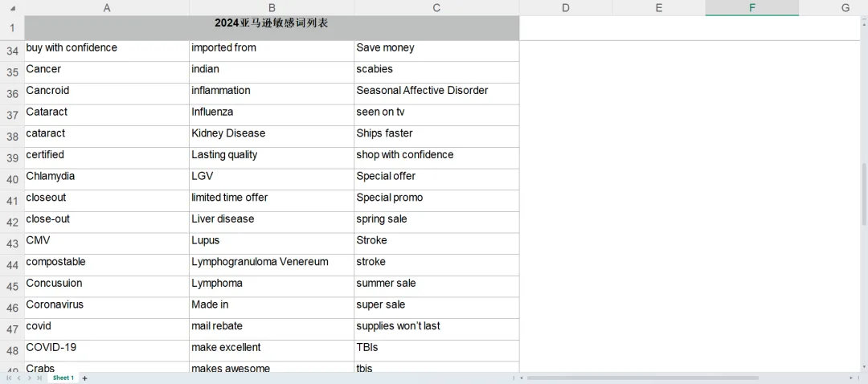Select cell 'Made in'
The height and width of the screenshot is (384, 868).
[x=272, y=308]
